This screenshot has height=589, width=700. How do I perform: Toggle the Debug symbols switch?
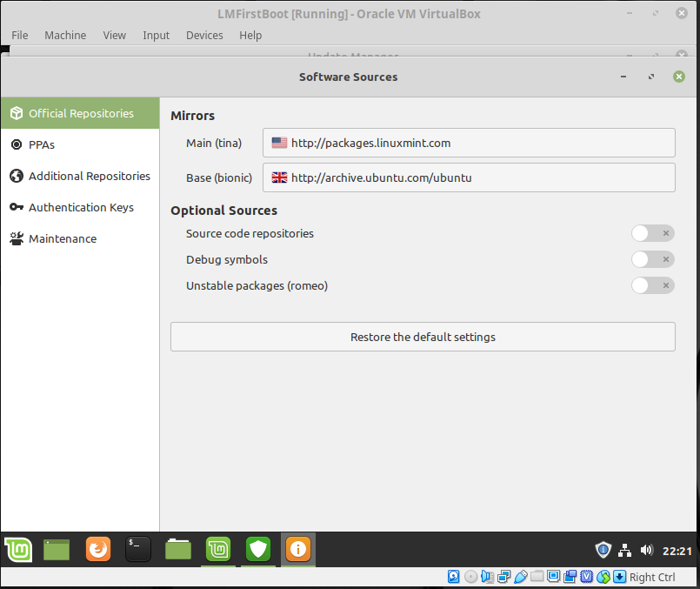click(x=653, y=259)
